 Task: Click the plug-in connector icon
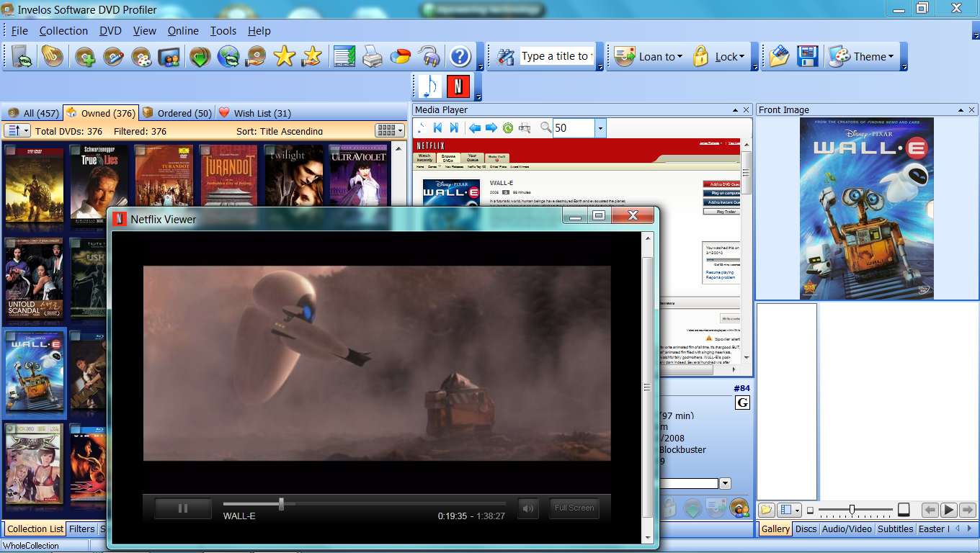429,56
